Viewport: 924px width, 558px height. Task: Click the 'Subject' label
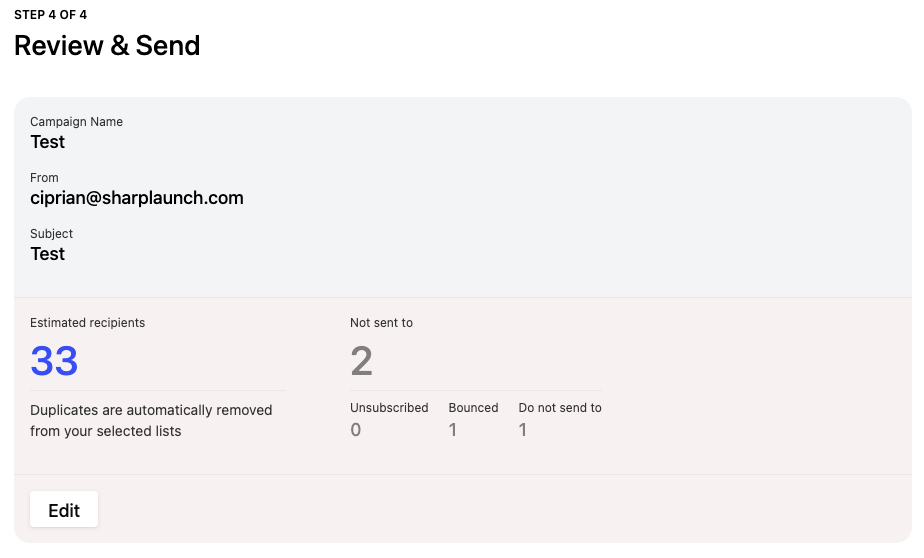pyautogui.click(x=51, y=234)
